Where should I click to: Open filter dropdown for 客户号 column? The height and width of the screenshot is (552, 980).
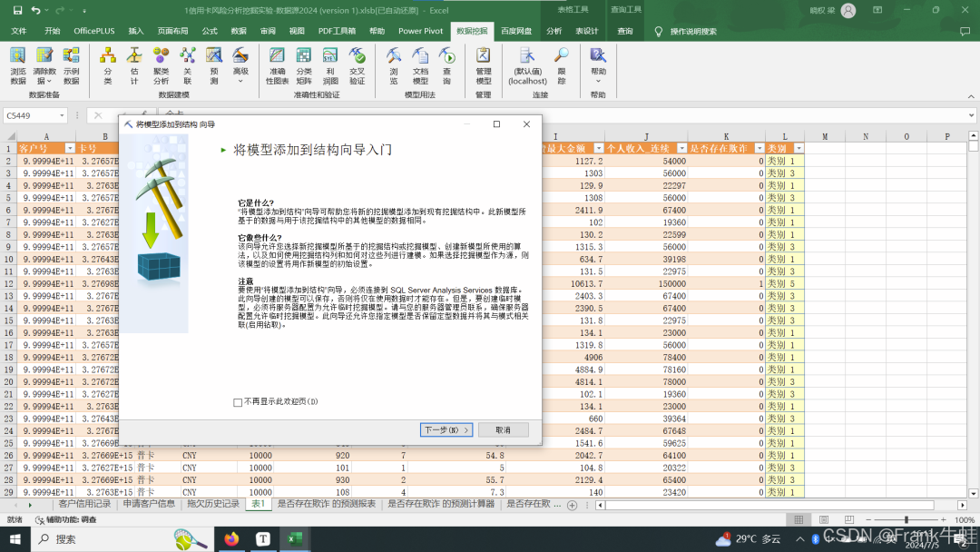pyautogui.click(x=70, y=148)
